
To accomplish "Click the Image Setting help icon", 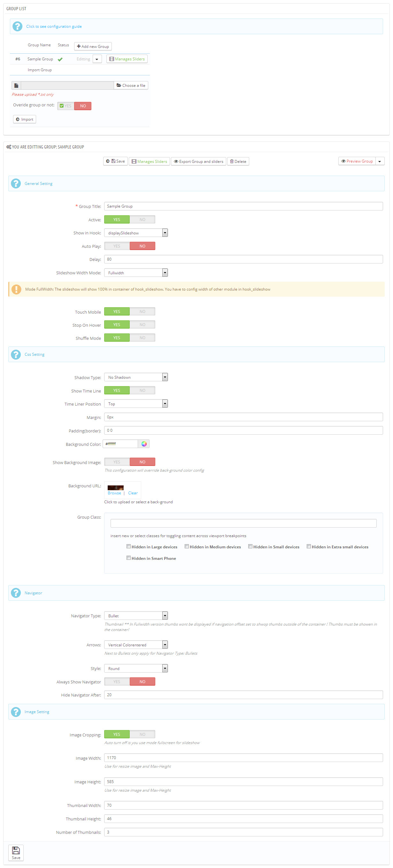I will (x=16, y=712).
